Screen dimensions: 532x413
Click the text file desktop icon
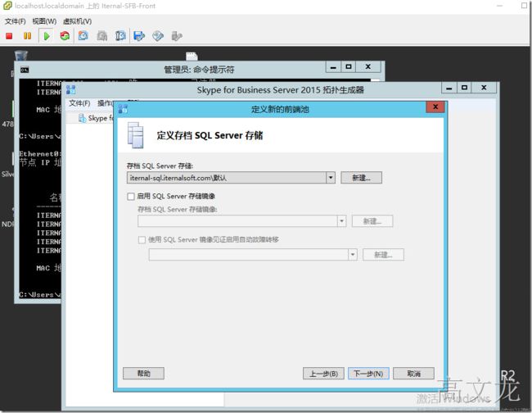[192, 57]
